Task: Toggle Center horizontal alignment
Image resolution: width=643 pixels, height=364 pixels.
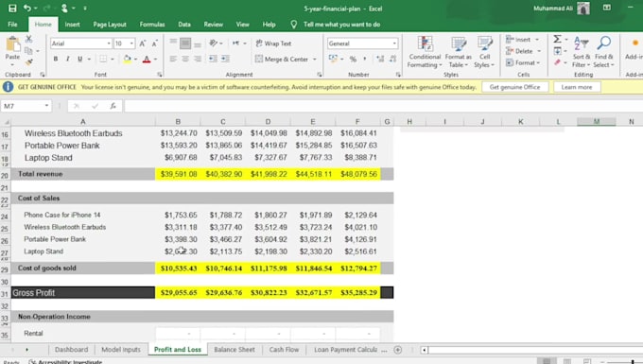Action: 185,59
